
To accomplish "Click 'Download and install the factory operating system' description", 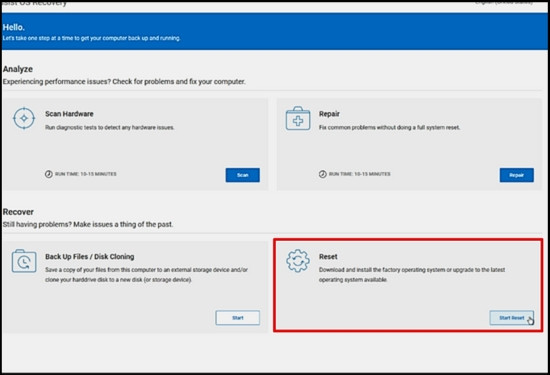I will [412, 275].
